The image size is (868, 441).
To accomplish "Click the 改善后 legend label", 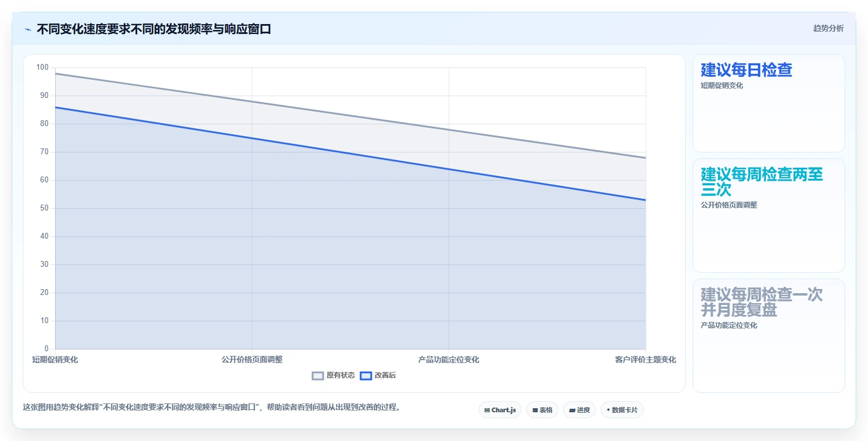I will 385,376.
